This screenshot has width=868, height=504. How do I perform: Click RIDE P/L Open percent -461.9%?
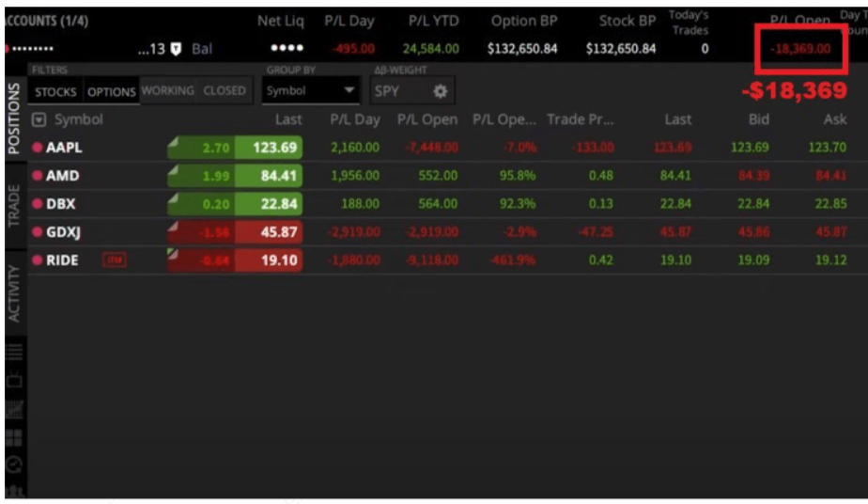513,260
